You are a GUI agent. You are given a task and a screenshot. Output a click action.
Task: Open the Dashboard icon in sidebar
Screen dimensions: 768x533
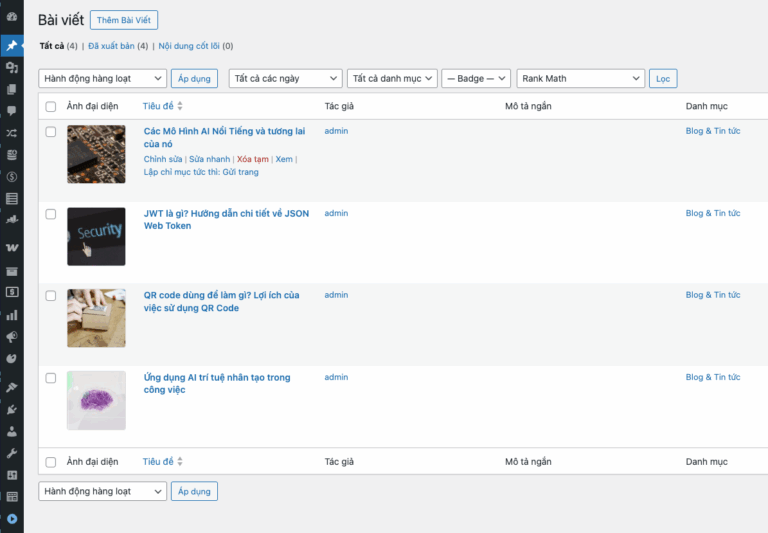coord(11,17)
